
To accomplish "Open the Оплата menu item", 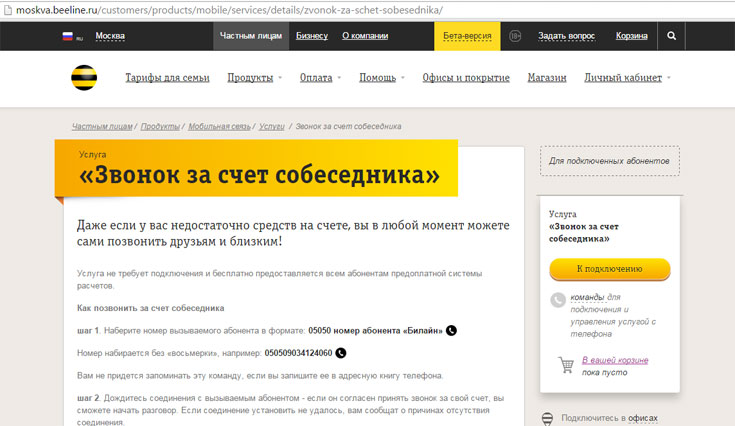I will 316,78.
